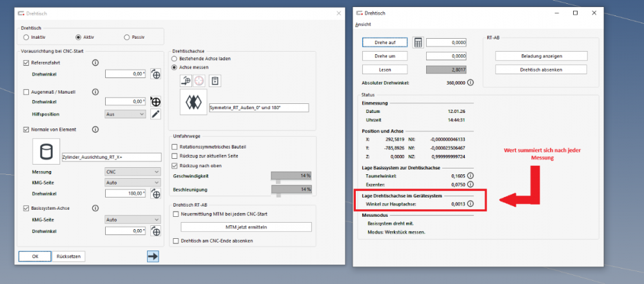Click the blue next arrow button
The height and width of the screenshot is (284, 644).
click(153, 256)
